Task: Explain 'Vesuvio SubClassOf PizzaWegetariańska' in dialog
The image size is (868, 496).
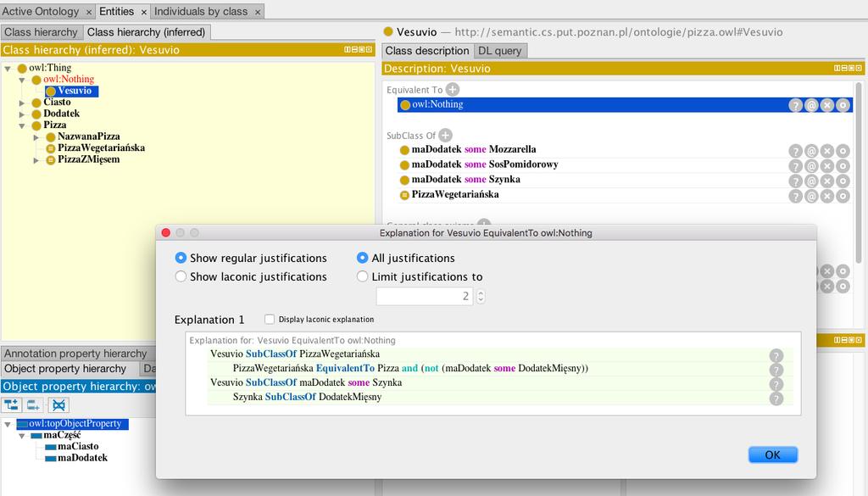Action: (776, 355)
